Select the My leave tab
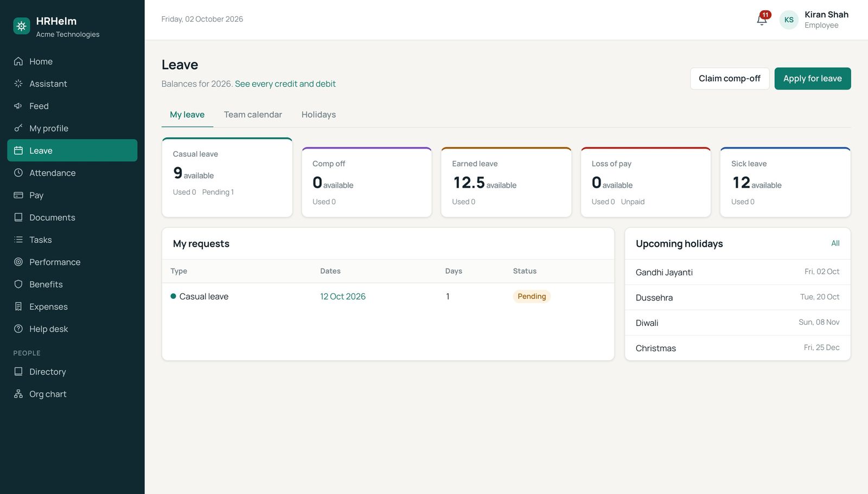Screen dimensions: 868x494 pyautogui.click(x=187, y=114)
